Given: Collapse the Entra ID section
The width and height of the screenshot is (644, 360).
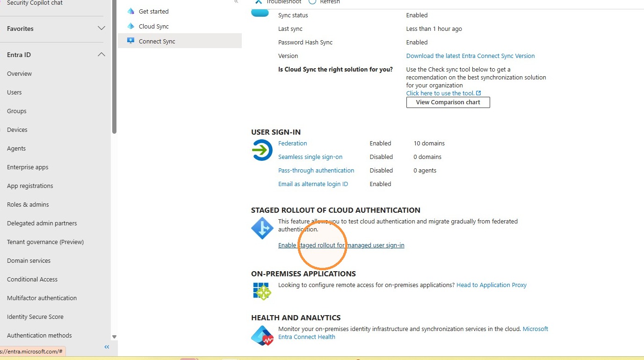Looking at the screenshot, I should [x=101, y=55].
